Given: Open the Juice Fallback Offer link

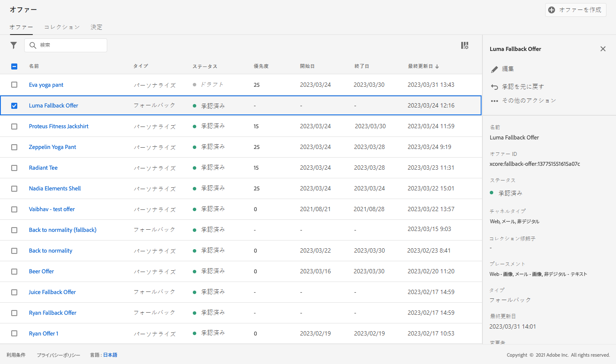Looking at the screenshot, I should pos(52,292).
